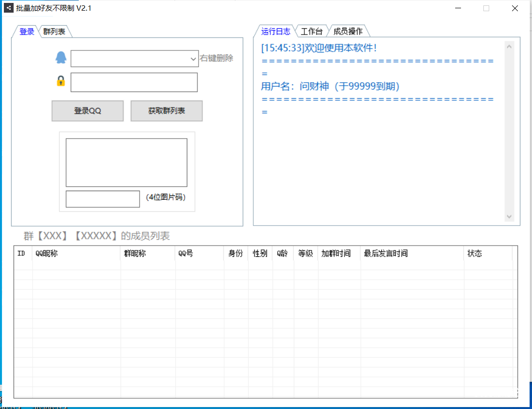532x409 pixels.
Task: Select the 运行日志 tab
Action: pyautogui.click(x=276, y=32)
